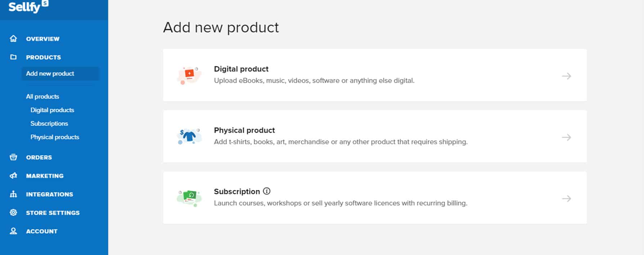
Task: Click the Overview home icon
Action: pyautogui.click(x=13, y=38)
